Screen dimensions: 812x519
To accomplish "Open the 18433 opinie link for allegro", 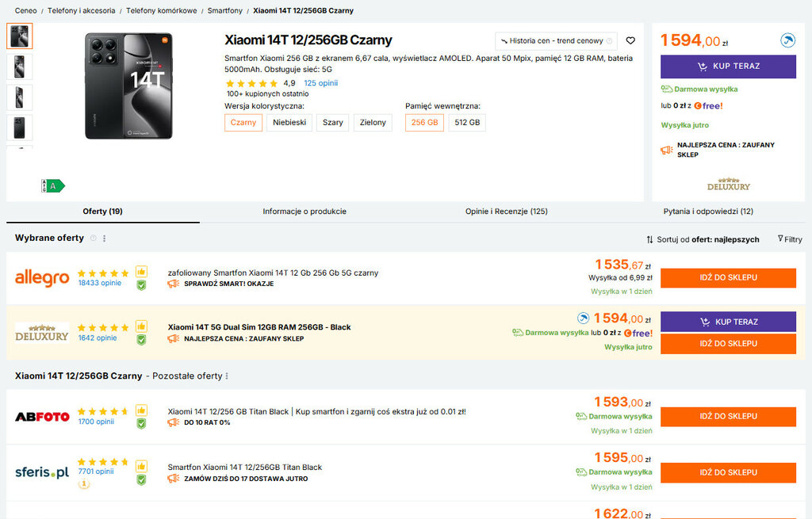I will [x=99, y=283].
